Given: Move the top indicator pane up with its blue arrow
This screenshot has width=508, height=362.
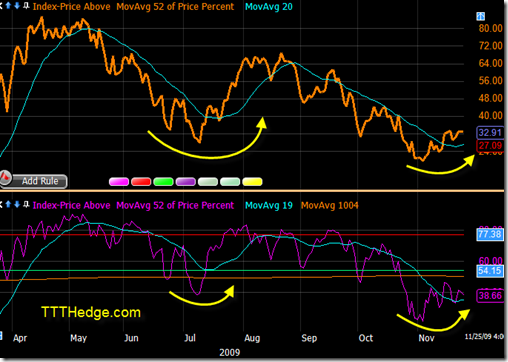Looking at the screenshot, I should (8, 6).
